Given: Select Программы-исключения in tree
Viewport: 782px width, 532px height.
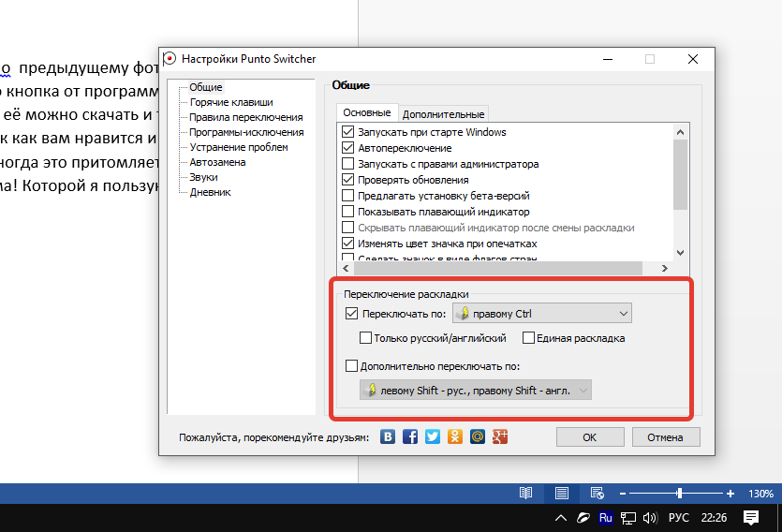Looking at the screenshot, I should coord(246,132).
